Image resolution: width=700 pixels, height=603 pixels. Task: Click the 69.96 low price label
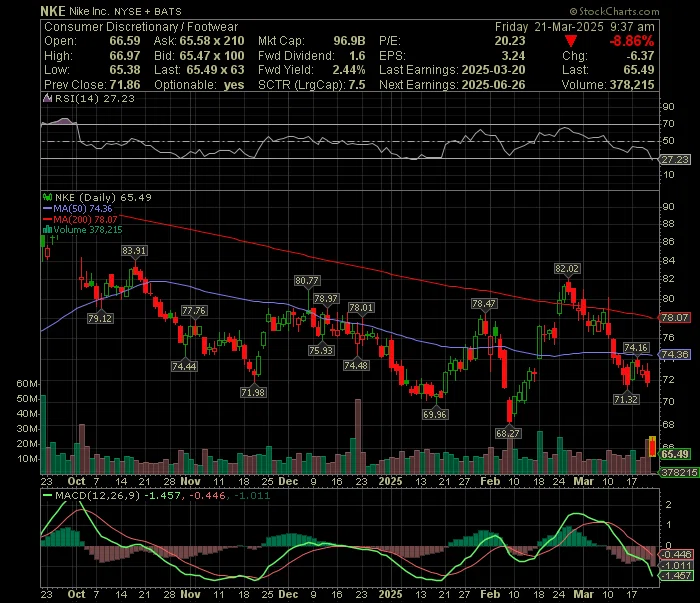(435, 415)
